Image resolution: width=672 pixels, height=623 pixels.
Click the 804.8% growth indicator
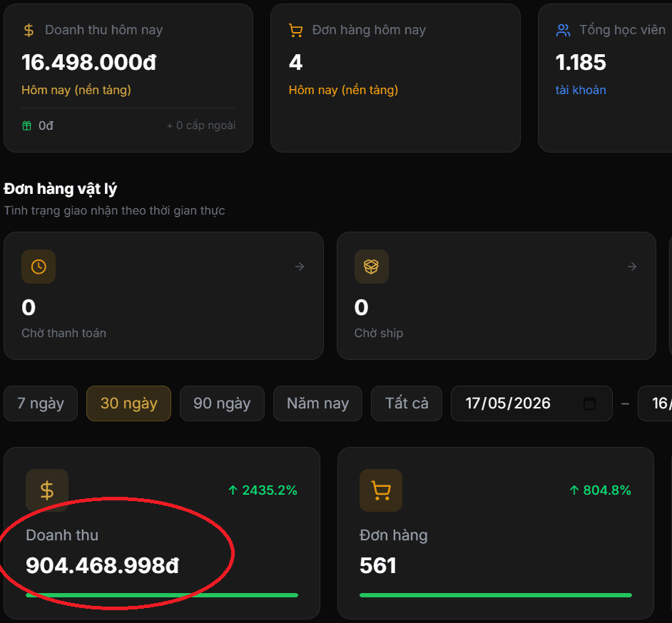point(600,490)
